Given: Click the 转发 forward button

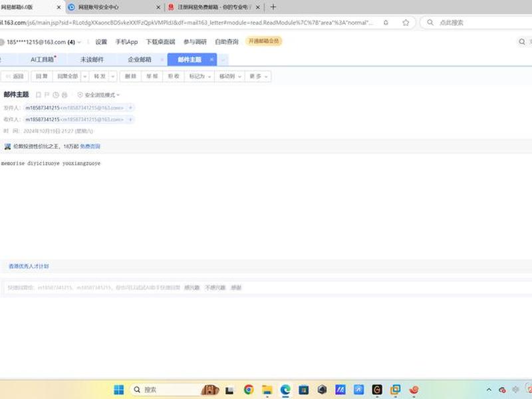Looking at the screenshot, I should (x=100, y=76).
